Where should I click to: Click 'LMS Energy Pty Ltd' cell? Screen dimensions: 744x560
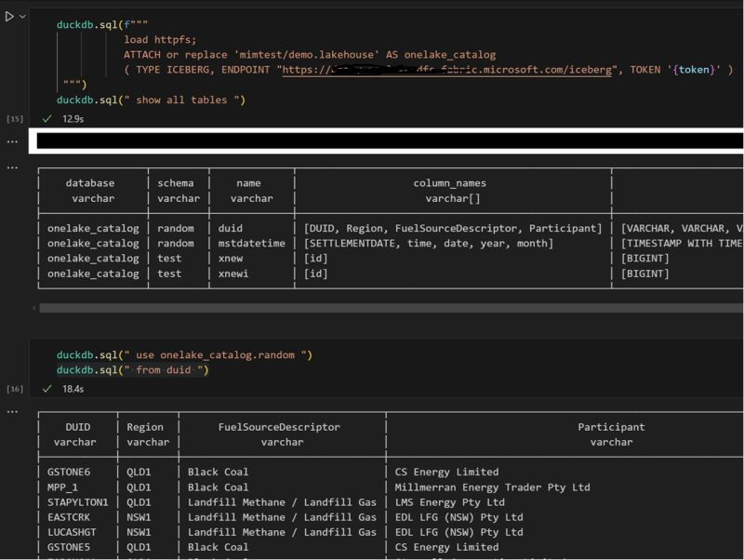tap(450, 502)
